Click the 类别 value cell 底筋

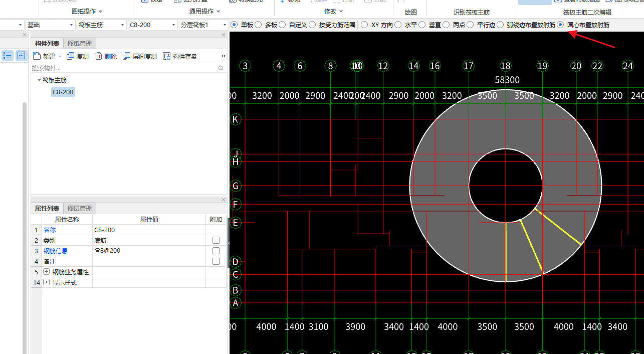coord(149,240)
